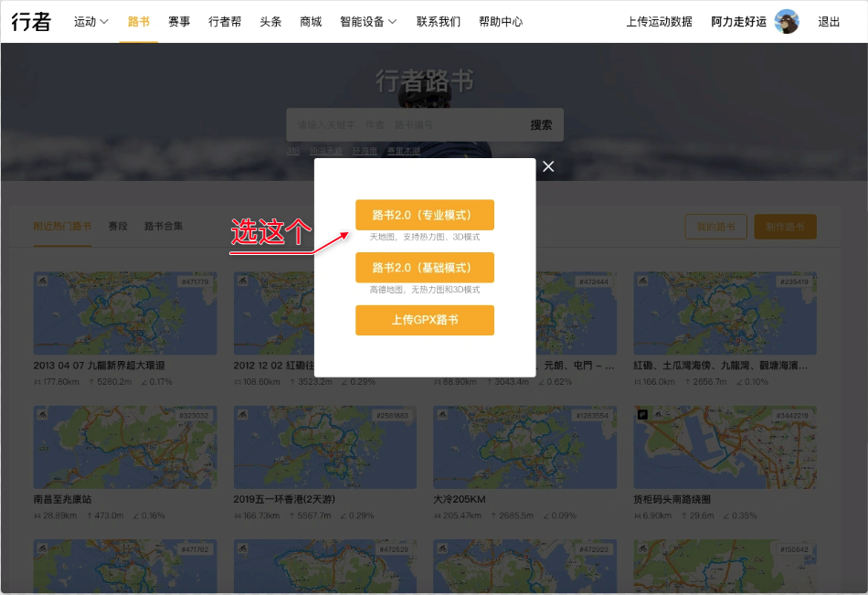
Task: Click 退出 to log out
Action: pos(829,22)
